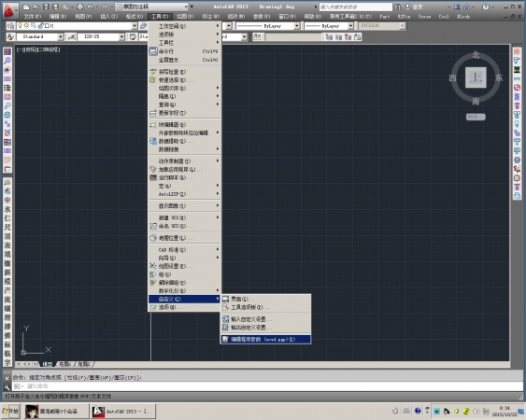
Task: Click the binoculars search icon in title bar
Action: point(397,7)
